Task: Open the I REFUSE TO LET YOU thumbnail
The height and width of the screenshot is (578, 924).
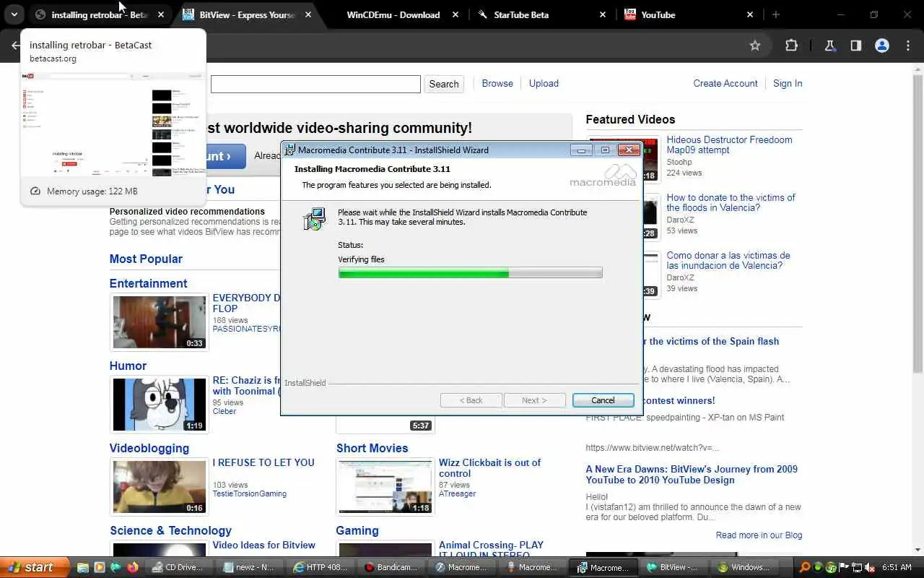Action: click(159, 487)
